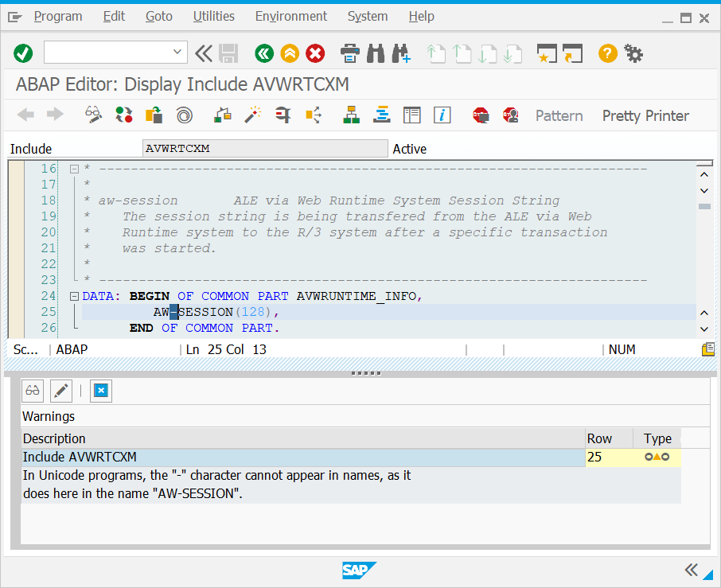Click the editor navigate back arrow
721x588 pixels.
[x=25, y=115]
